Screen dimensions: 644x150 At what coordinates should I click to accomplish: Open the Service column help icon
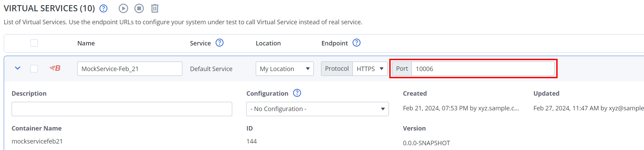pos(220,43)
